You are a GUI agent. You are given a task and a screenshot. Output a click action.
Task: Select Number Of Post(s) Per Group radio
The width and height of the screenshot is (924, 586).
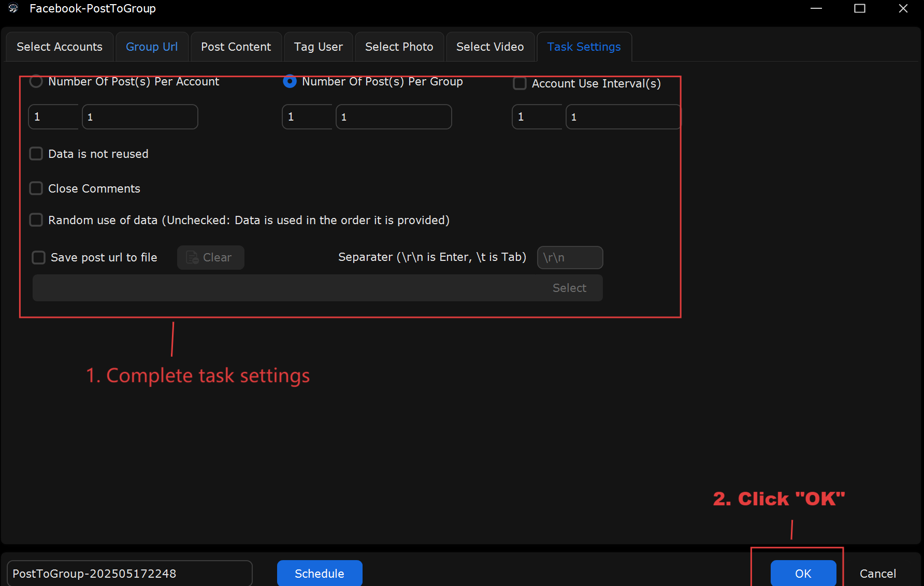(x=290, y=81)
